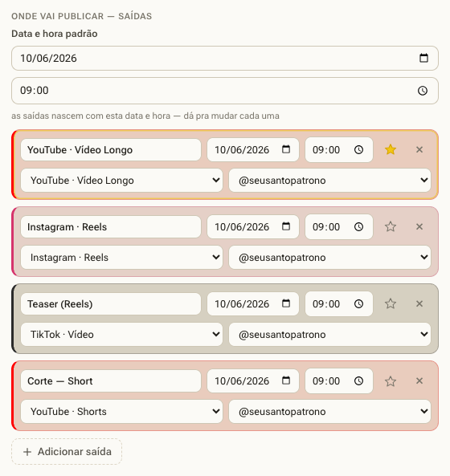The image size is (450, 476).
Task: Open clock icon in Instagram Reels row
Action: click(x=359, y=227)
